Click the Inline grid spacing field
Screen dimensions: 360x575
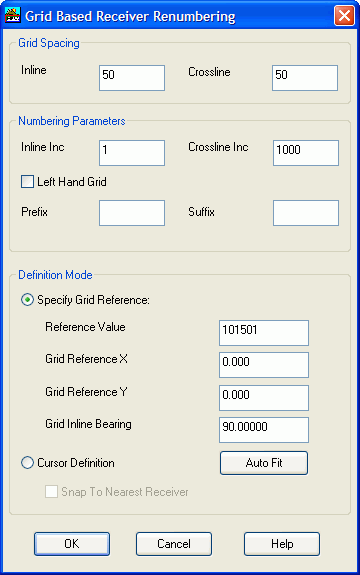tap(132, 78)
